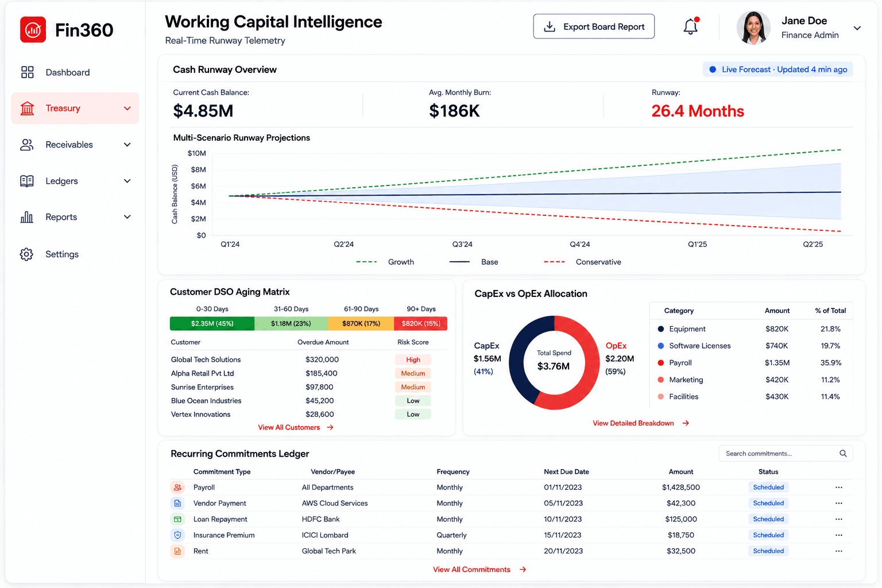Select Ledgers in sidebar

coord(75,181)
